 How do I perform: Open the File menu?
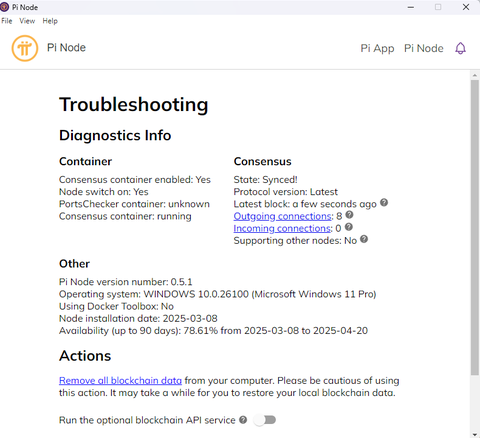click(x=7, y=21)
